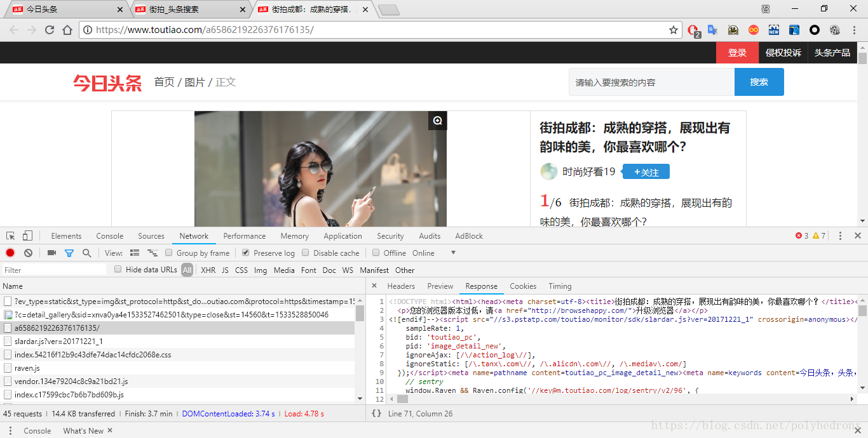Check the Offline checkbox
868x438 pixels.
coord(376,253)
